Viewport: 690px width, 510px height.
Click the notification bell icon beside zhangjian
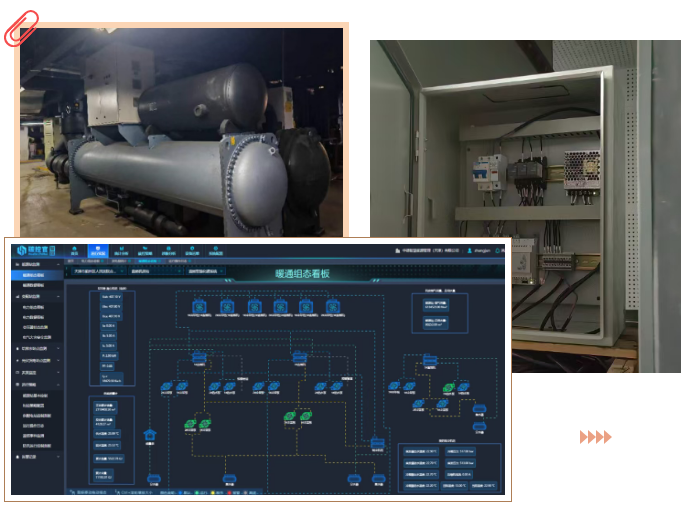[x=496, y=251]
